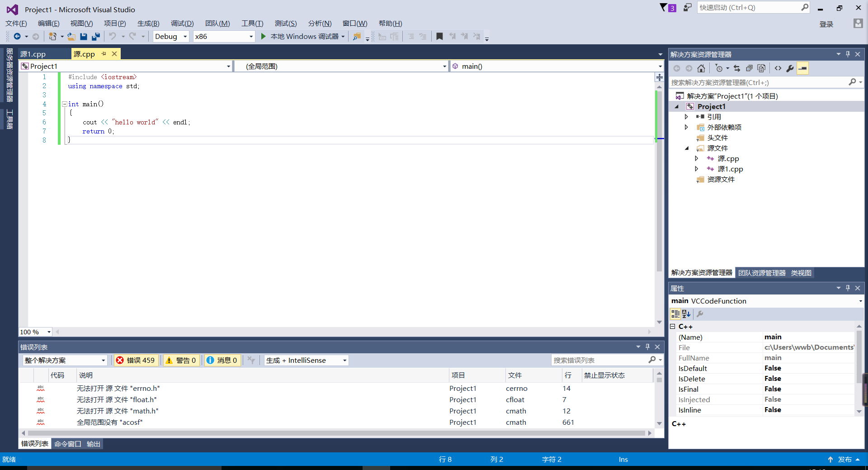
Task: Switch to the 团队资源管理器 tab
Action: coord(762,273)
